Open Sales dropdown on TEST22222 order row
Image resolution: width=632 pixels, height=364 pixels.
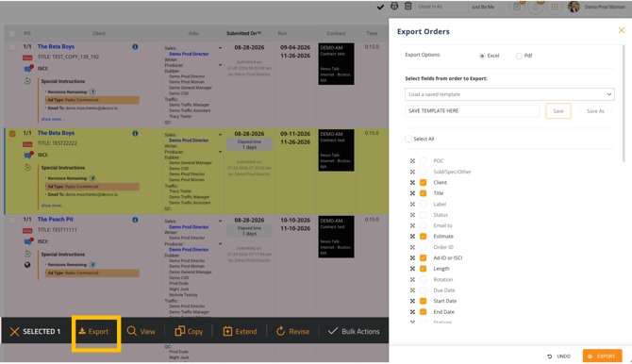click(220, 135)
